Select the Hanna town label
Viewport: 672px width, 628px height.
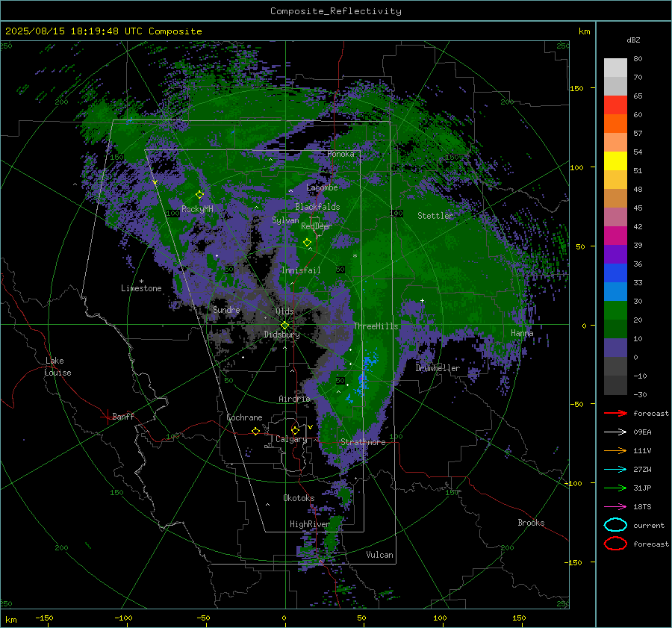click(x=522, y=333)
